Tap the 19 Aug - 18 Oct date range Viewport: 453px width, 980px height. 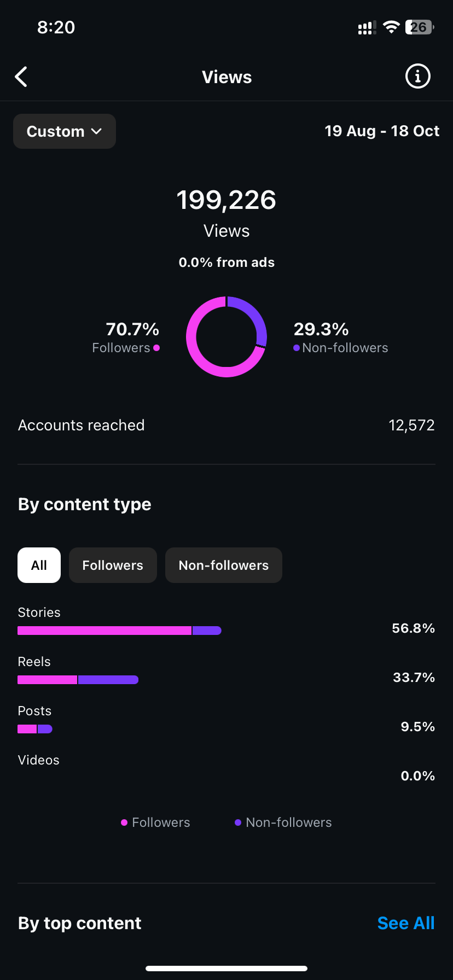tap(382, 131)
